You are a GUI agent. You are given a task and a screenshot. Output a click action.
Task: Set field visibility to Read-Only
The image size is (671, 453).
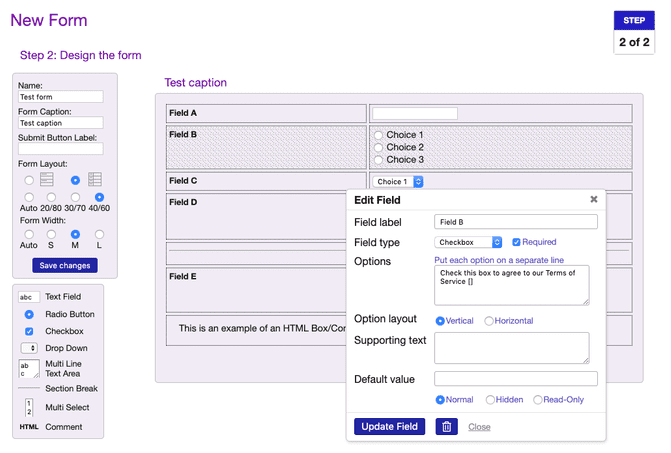[537, 400]
